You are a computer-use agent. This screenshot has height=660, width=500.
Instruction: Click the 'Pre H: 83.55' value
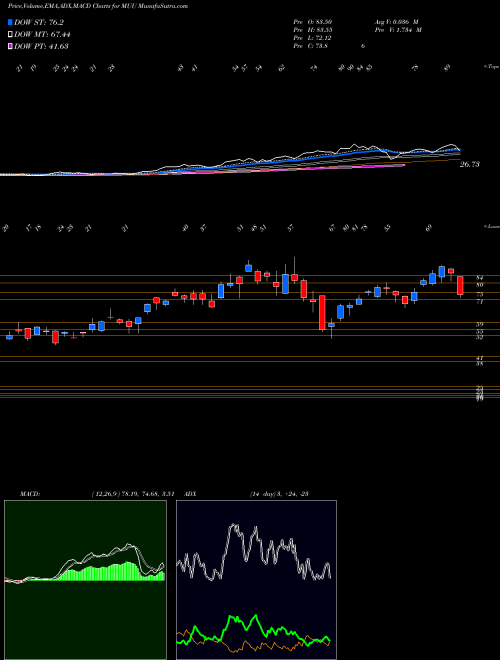point(315,30)
